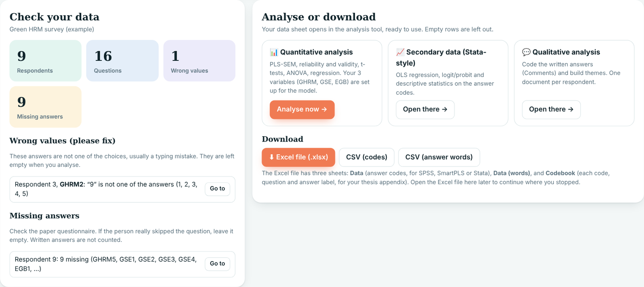
Task: Click the bar chart icon beside Quantitative analysis
Action: (x=274, y=52)
